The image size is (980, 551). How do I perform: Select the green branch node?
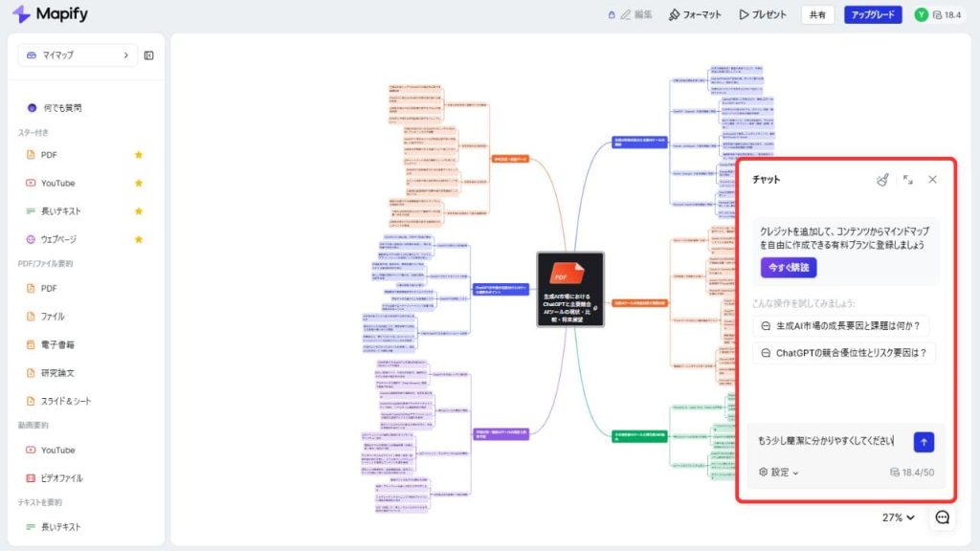click(x=639, y=436)
